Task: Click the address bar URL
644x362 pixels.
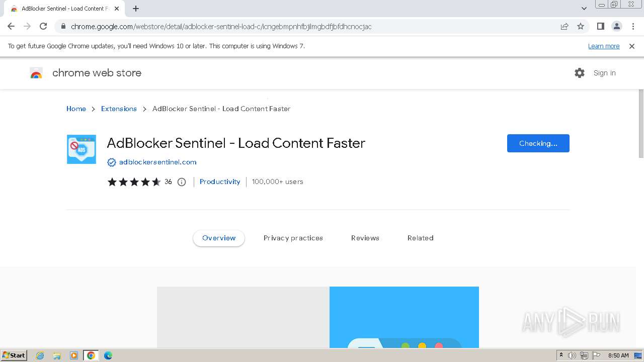Action: coord(221,27)
